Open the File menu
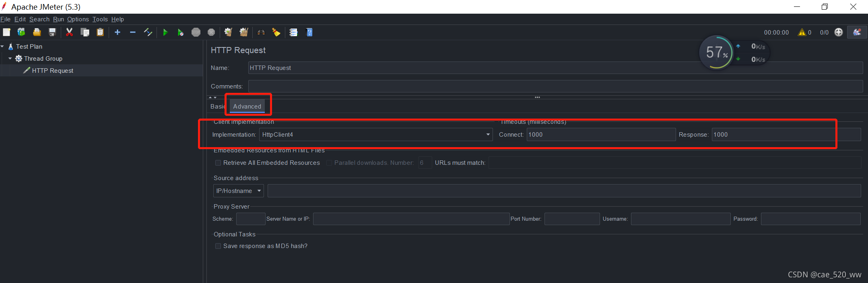The image size is (868, 283). coord(6,19)
